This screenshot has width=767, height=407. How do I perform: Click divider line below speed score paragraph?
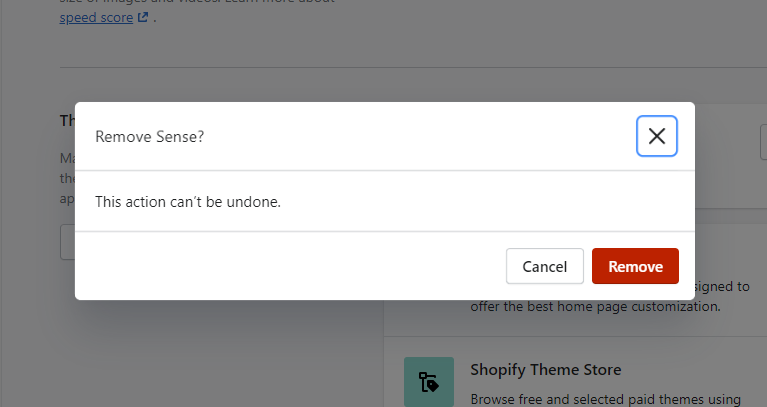(413, 68)
